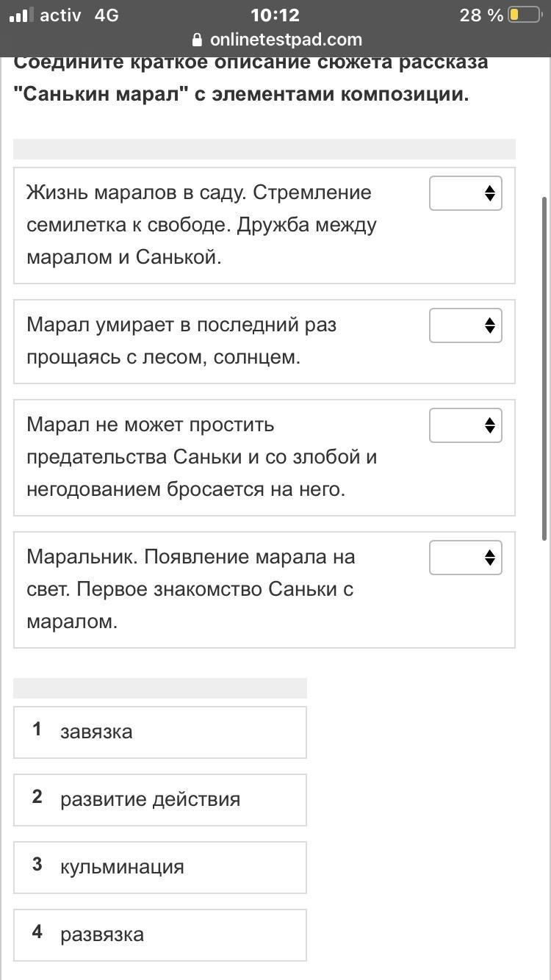Viewport: 551px width, 980px height.
Task: Tap the 'Марал умирает в последний раз' text
Action: [x=181, y=341]
